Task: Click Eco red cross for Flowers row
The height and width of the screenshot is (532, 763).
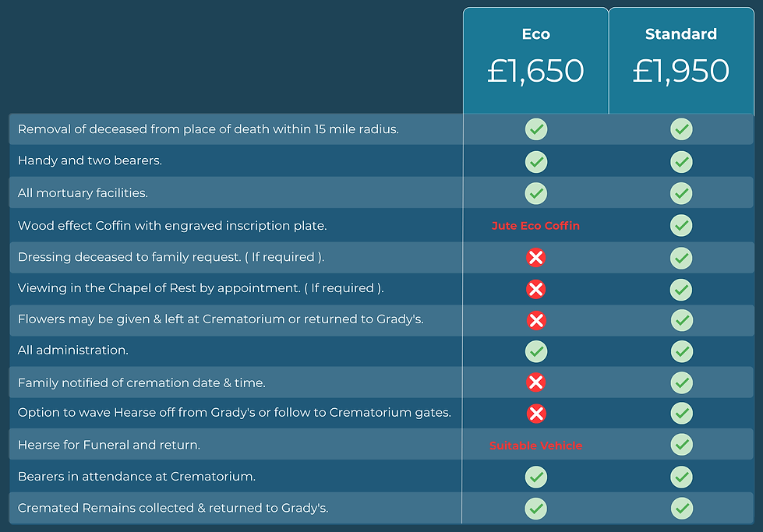Action: [535, 320]
